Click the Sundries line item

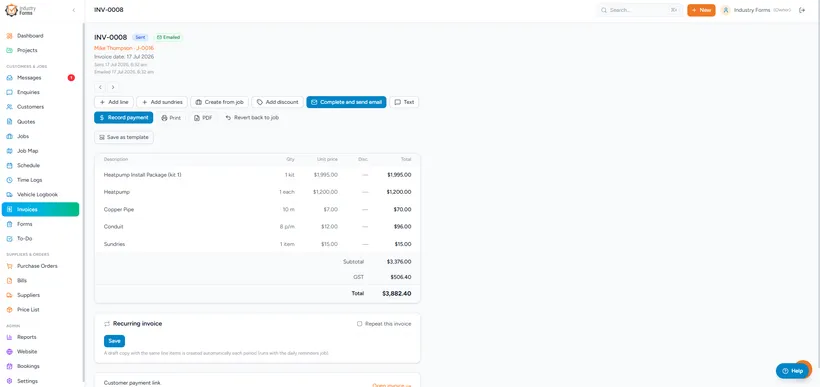[257, 244]
